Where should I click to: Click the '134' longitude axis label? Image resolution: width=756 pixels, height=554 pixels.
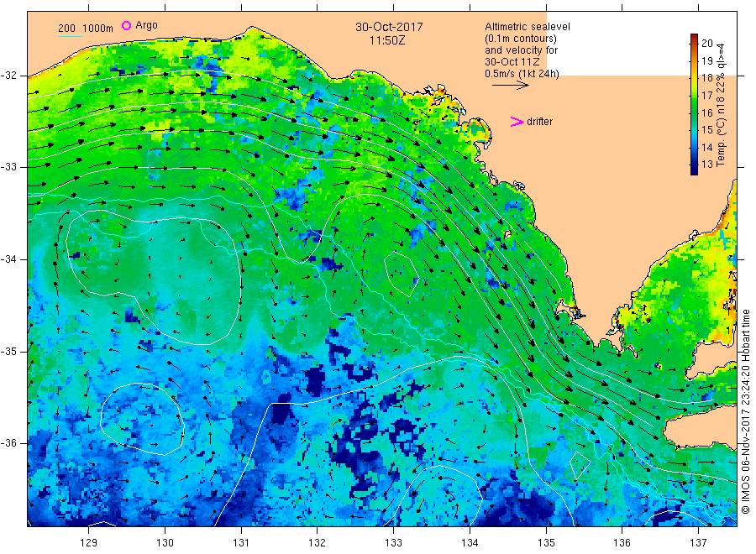[x=470, y=543]
